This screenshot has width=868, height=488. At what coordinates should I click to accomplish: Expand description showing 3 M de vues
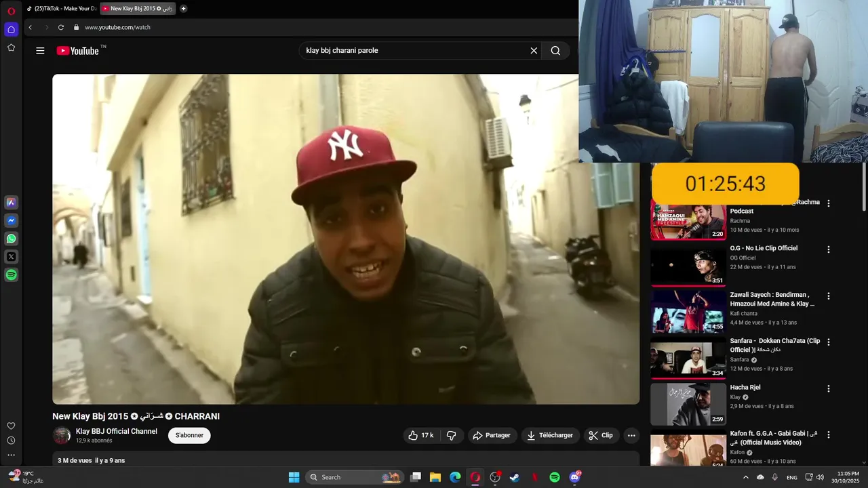coord(346,460)
